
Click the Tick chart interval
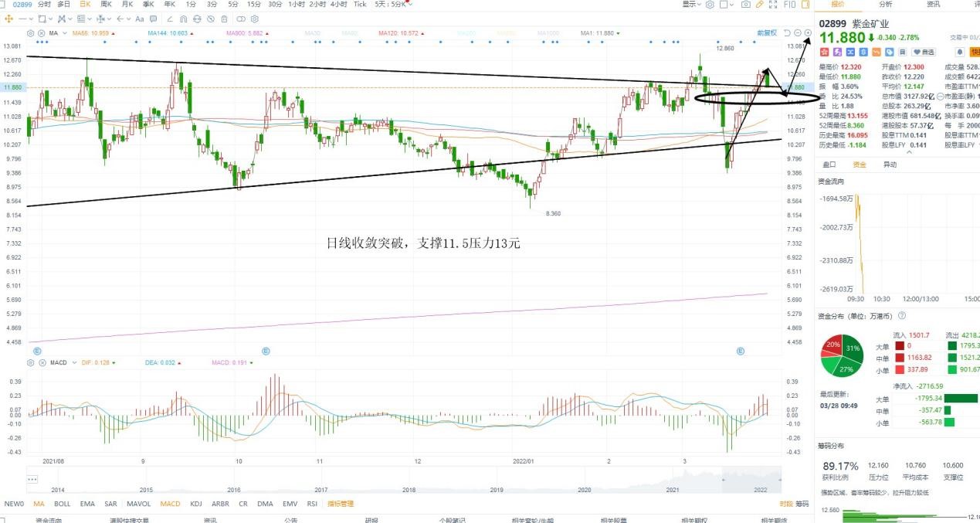tap(360, 5)
